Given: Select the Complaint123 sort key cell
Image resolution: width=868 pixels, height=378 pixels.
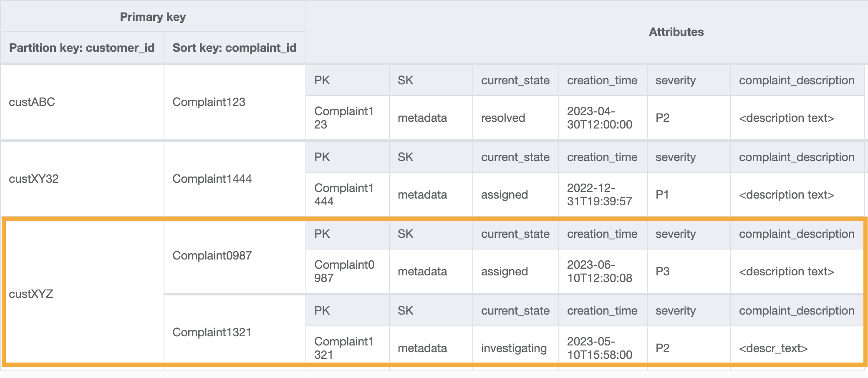Looking at the screenshot, I should coord(209,102).
